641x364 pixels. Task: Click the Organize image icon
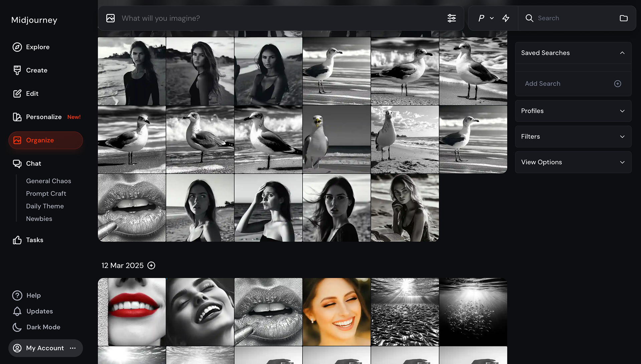[x=17, y=140]
